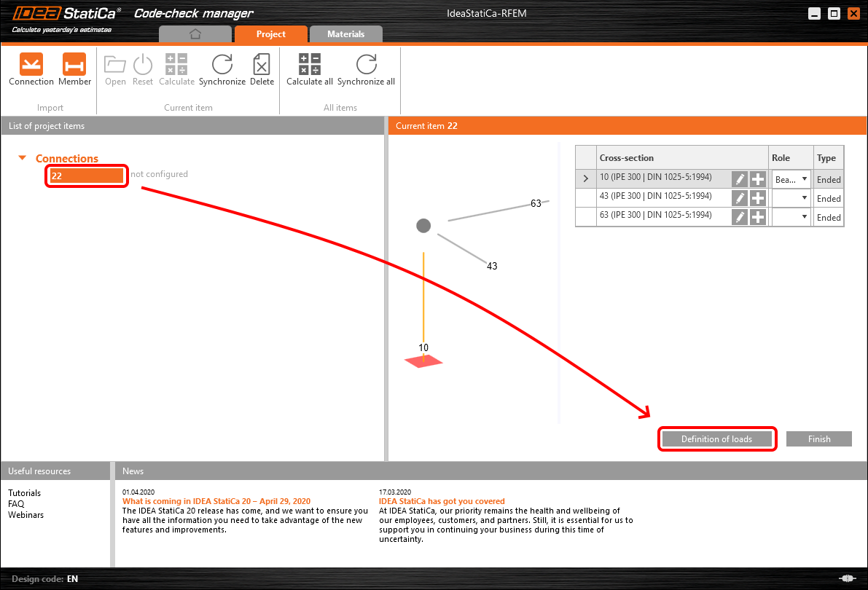This screenshot has width=868, height=590.
Task: Run Calculate all items
Action: pyautogui.click(x=310, y=69)
